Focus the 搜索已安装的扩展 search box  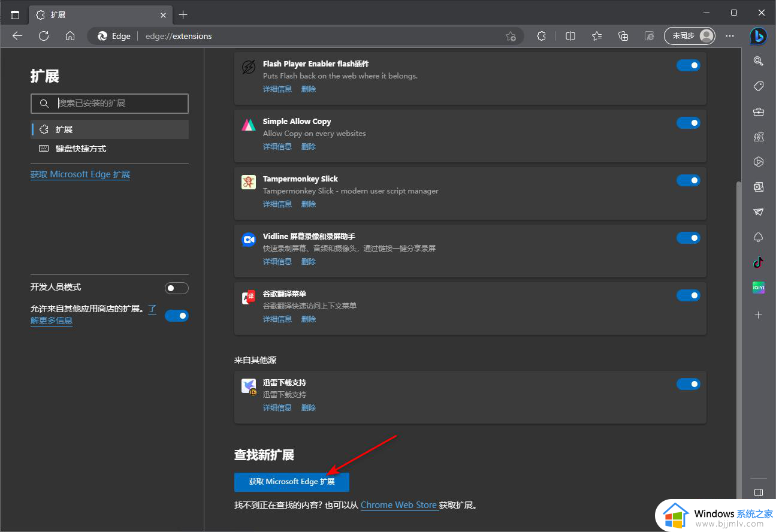[x=110, y=104]
